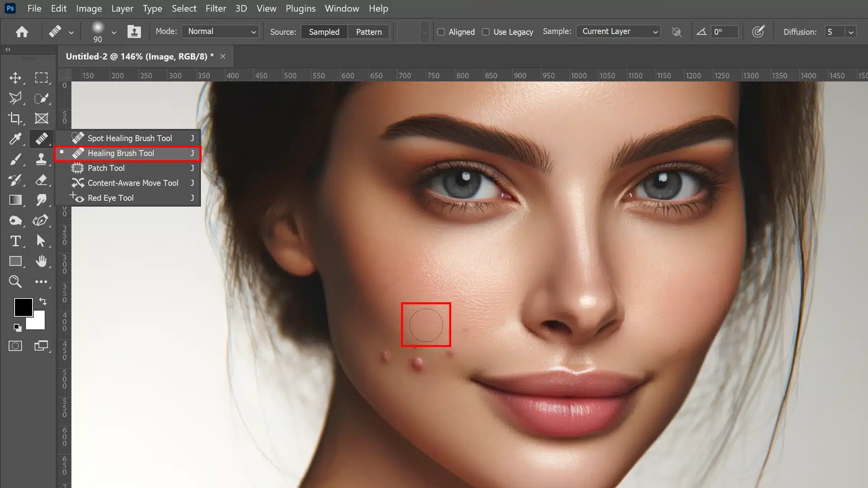Screen dimensions: 868x488
Task: Open the Sample dropdown showing Current Layer
Action: click(618, 32)
